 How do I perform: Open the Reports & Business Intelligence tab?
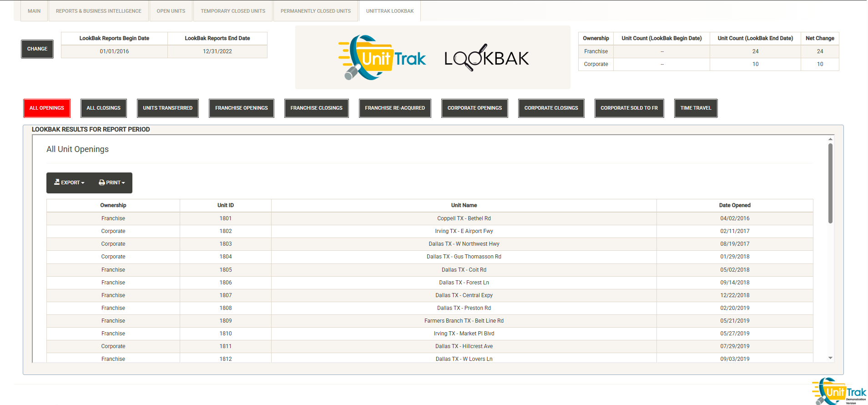tap(99, 11)
